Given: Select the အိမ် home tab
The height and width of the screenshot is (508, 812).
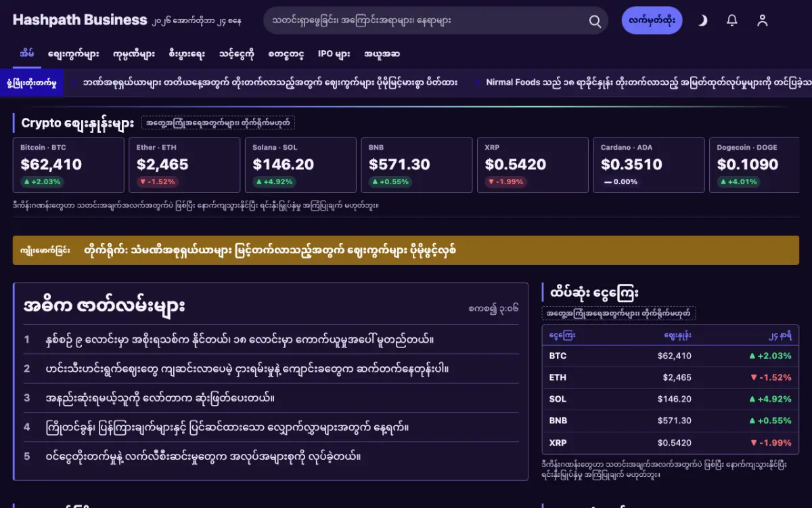Looking at the screenshot, I should coord(27,54).
